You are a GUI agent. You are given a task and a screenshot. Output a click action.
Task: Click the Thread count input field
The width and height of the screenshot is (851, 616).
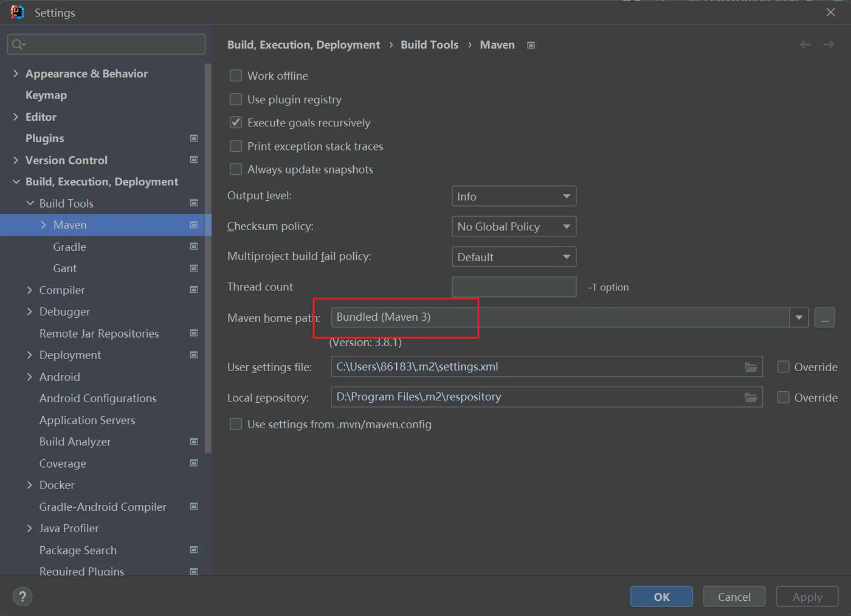pos(514,287)
